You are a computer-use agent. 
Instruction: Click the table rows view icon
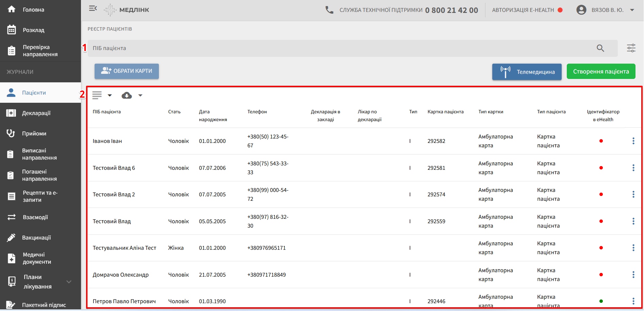coord(97,96)
